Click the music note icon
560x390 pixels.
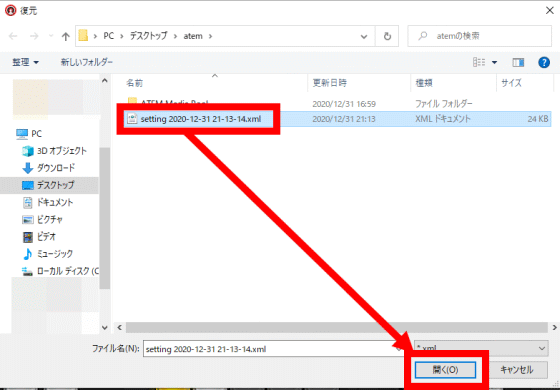coord(28,254)
